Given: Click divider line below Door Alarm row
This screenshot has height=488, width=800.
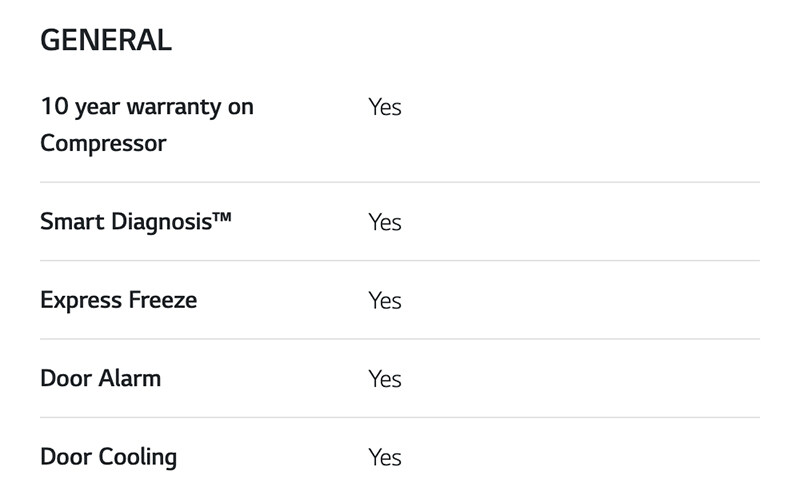Looking at the screenshot, I should pos(400,417).
